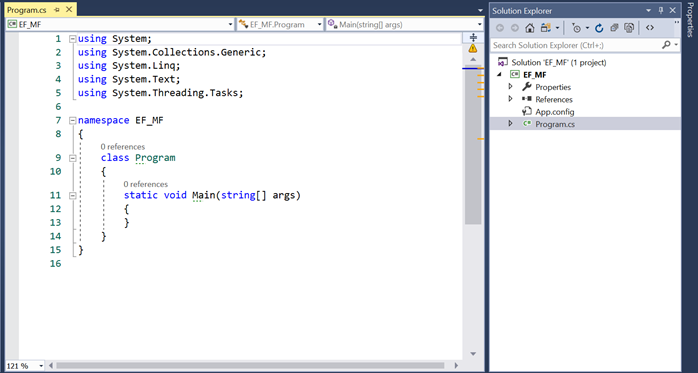698x373 pixels.
Task: Open the EF_MF.Program class dropdown
Action: (280, 24)
